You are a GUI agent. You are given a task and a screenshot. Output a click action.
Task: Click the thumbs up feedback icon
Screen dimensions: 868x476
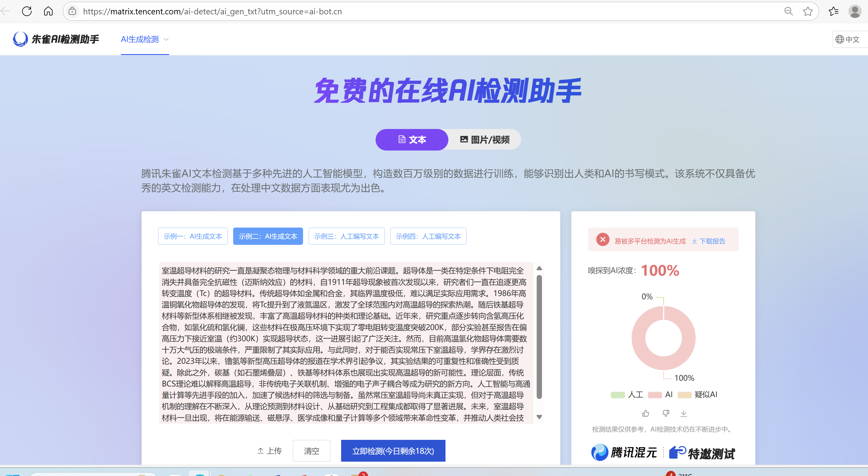(x=645, y=413)
